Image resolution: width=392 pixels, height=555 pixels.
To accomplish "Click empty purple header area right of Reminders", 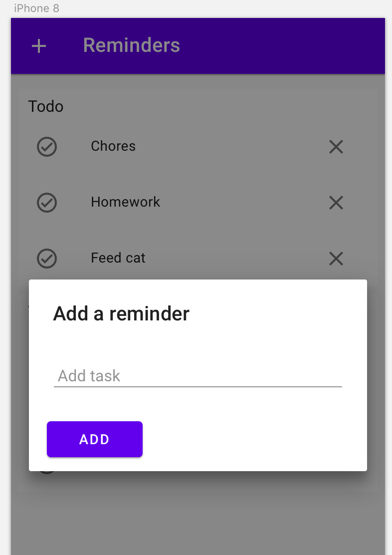I will [x=283, y=46].
